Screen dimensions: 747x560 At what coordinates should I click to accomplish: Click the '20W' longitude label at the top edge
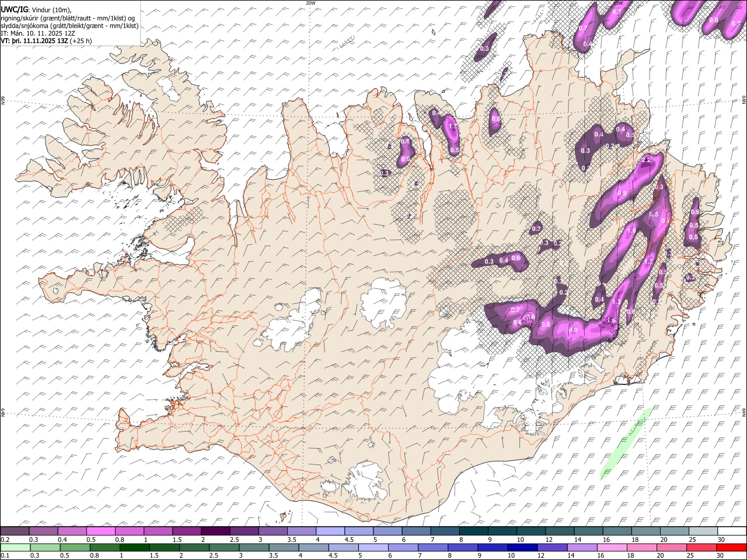click(x=310, y=3)
